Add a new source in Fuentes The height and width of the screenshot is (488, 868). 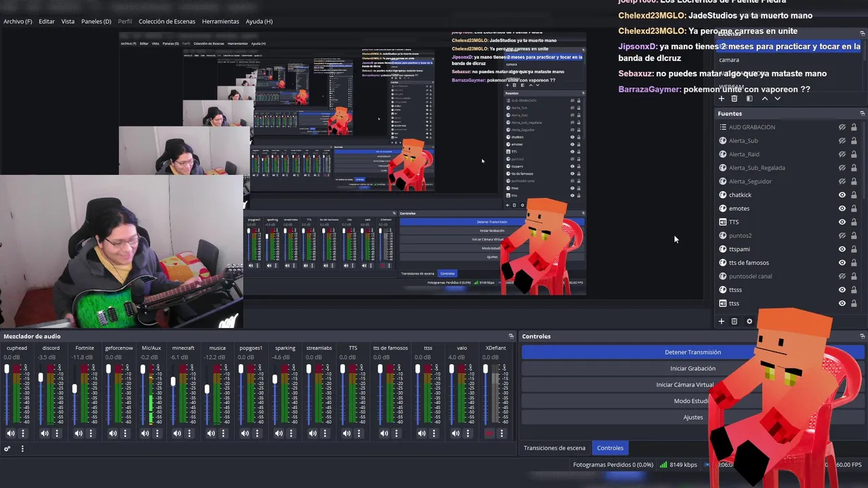[x=722, y=321]
